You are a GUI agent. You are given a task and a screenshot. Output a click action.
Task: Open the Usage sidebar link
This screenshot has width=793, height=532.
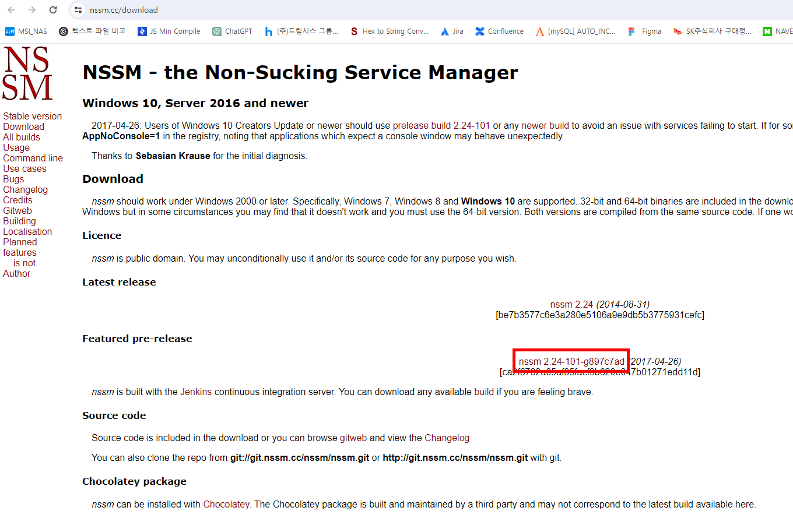point(16,148)
